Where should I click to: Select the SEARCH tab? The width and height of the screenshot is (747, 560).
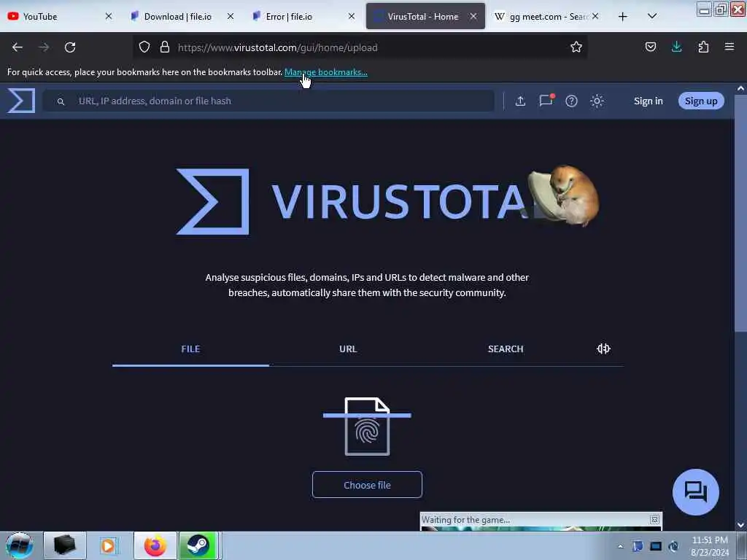(506, 349)
